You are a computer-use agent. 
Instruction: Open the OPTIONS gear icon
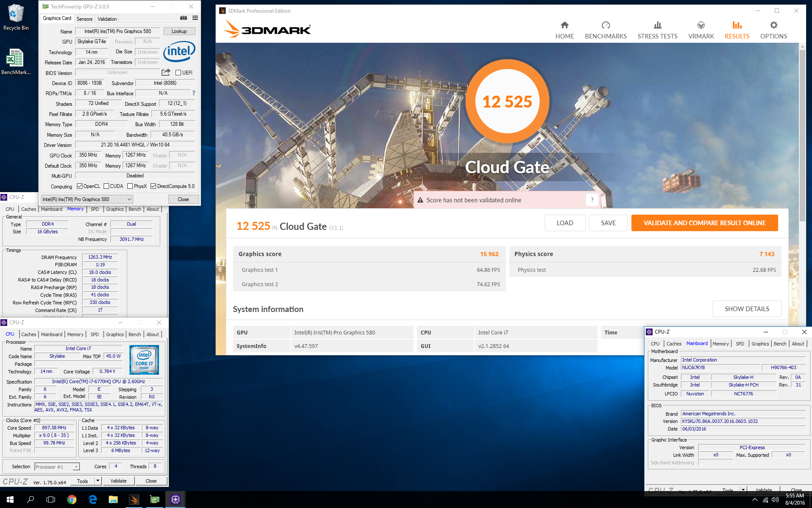(774, 25)
